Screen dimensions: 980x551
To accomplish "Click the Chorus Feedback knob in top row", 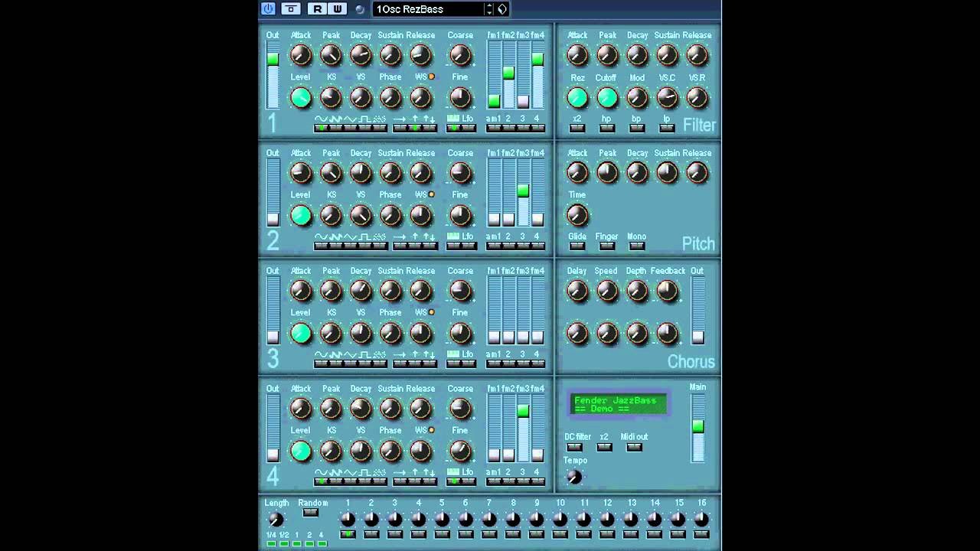I will point(667,291).
